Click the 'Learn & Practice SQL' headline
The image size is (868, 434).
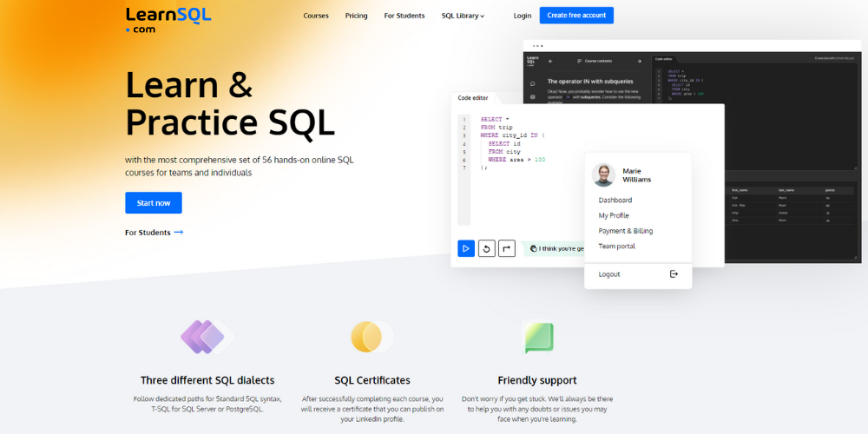pyautogui.click(x=230, y=103)
